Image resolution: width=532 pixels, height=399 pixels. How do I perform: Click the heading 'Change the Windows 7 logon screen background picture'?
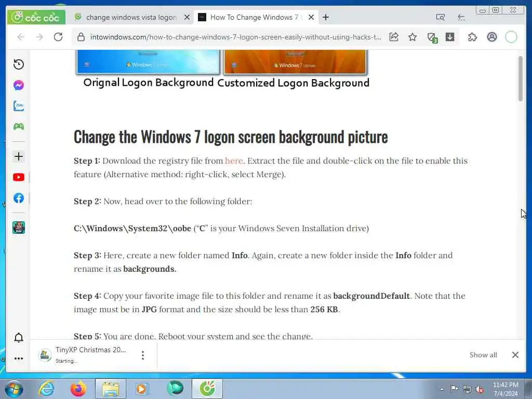tap(231, 137)
